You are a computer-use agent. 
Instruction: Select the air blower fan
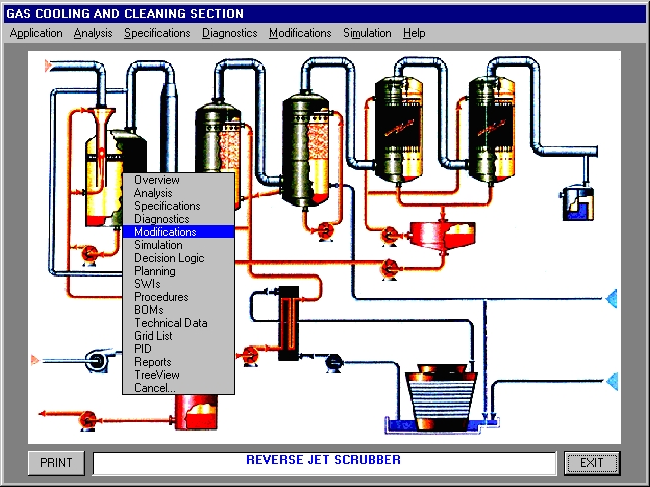click(98, 361)
